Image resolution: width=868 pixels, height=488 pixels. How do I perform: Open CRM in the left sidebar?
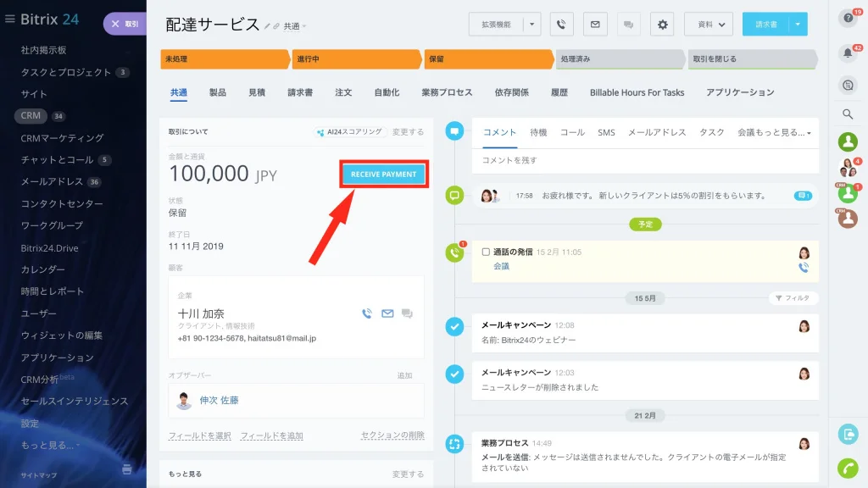[31, 115]
